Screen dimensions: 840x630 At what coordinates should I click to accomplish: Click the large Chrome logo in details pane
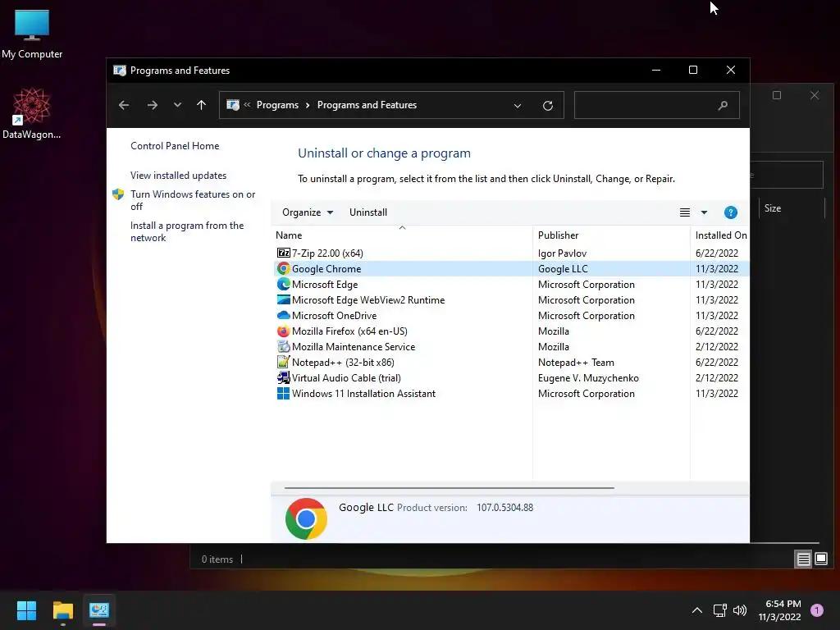tap(306, 518)
